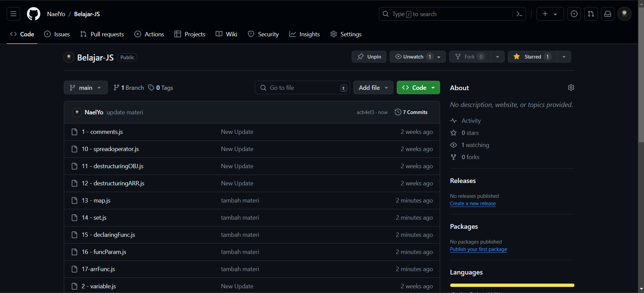Open the issues shortcut icon in header
The width and height of the screenshot is (644, 293).
574,14
